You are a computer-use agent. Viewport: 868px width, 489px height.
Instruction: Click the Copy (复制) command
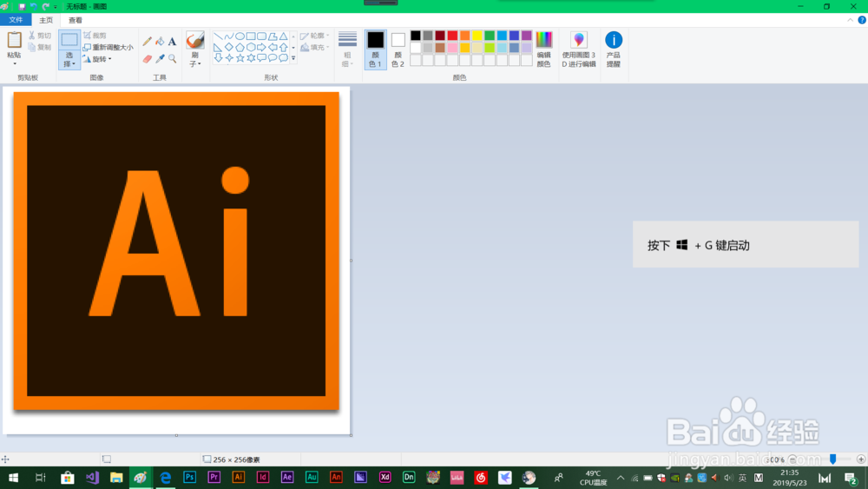point(40,47)
